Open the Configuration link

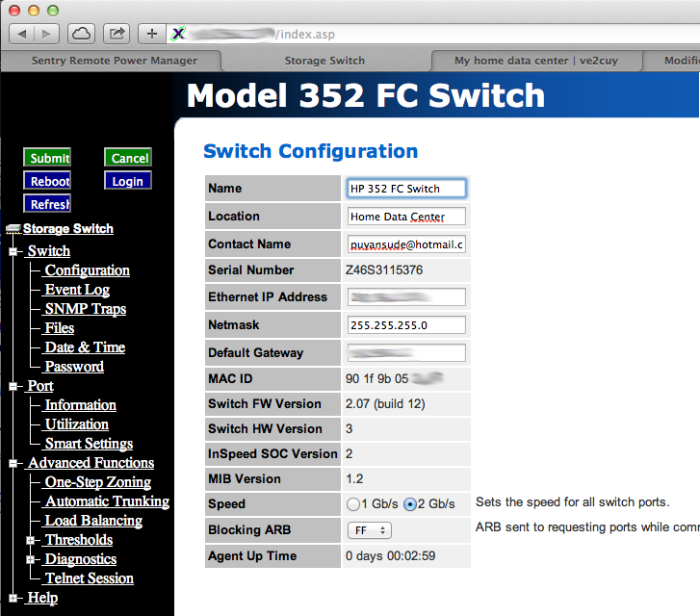(x=87, y=270)
